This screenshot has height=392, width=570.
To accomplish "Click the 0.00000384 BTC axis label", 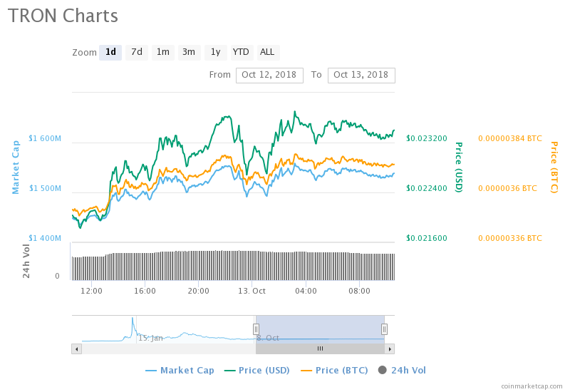I will click(510, 138).
